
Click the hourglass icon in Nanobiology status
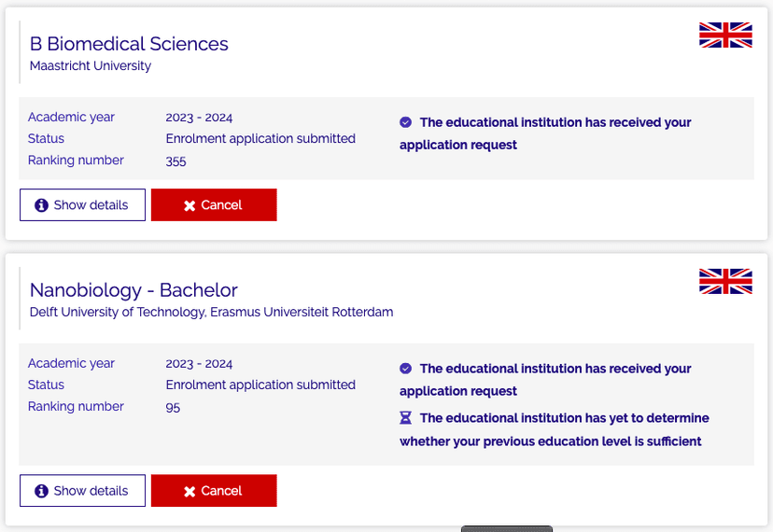coord(406,418)
